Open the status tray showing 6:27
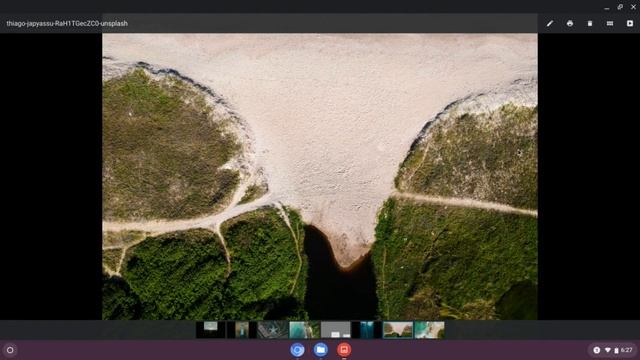 612,350
